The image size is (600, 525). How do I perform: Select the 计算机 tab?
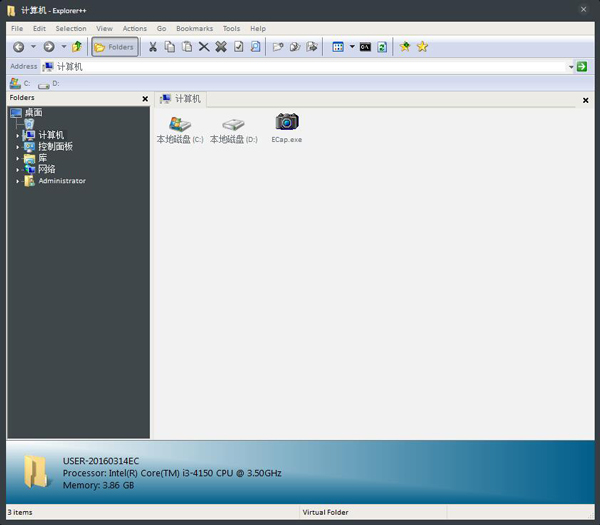coord(181,99)
